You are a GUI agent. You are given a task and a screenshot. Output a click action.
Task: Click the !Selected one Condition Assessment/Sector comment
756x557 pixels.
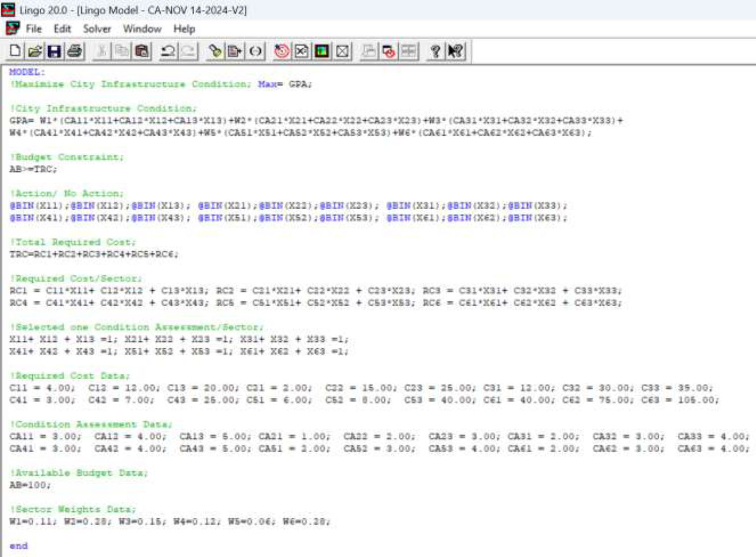[x=137, y=327]
